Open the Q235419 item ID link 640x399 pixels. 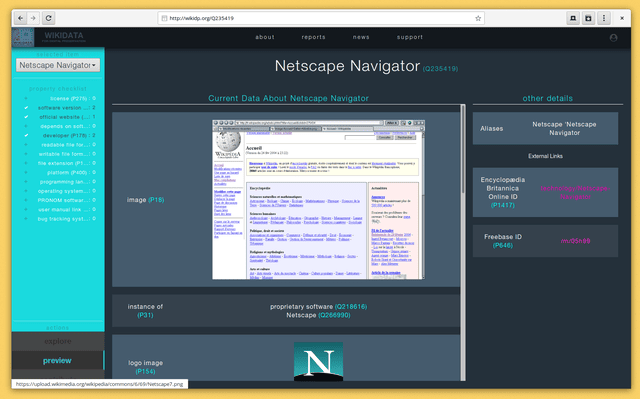440,69
